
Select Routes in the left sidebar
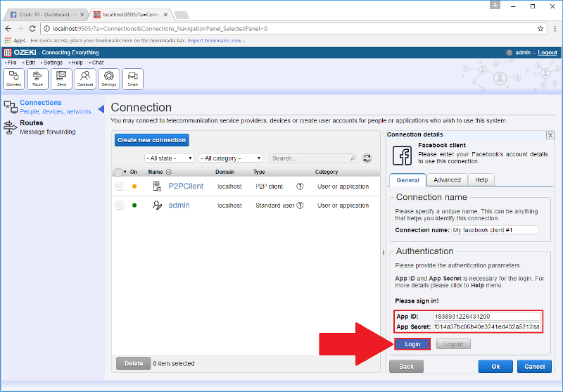tap(32, 123)
